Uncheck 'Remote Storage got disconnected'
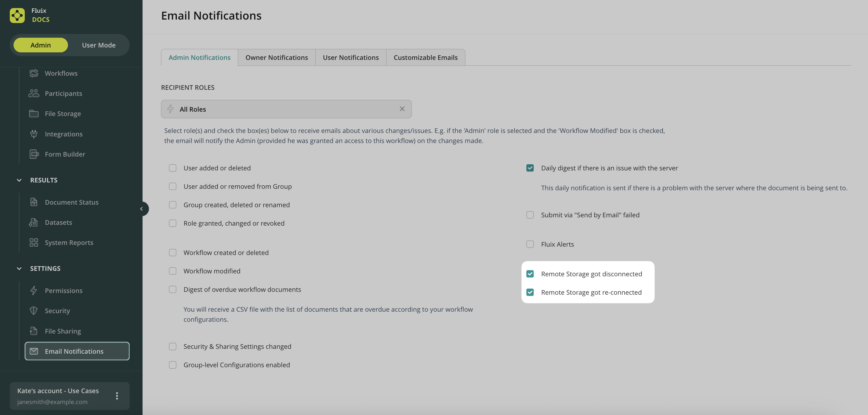Viewport: 868px width, 415px height. coord(530,274)
